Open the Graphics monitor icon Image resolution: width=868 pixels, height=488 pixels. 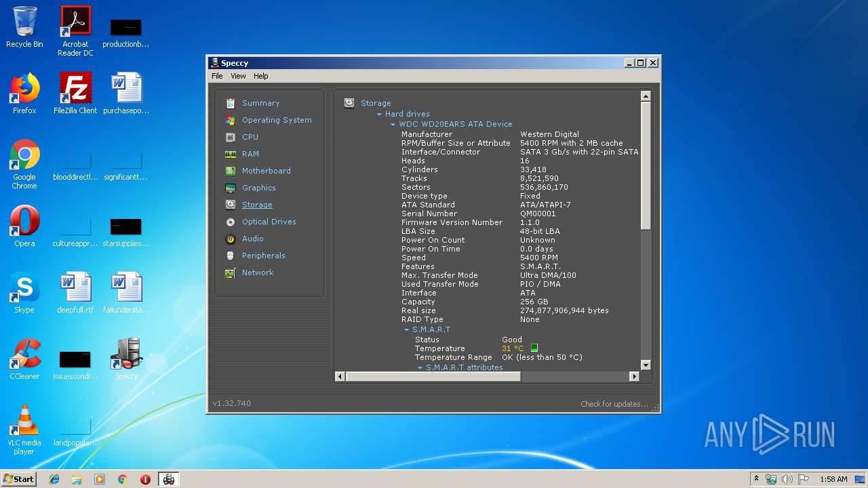231,188
